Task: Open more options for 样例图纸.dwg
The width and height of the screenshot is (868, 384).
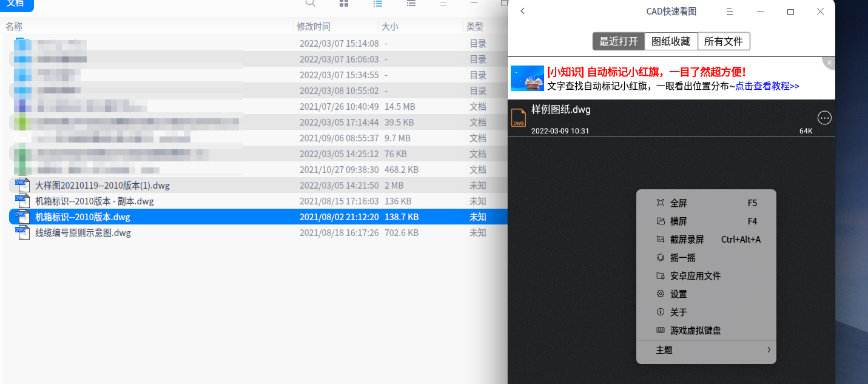Action: 824,118
